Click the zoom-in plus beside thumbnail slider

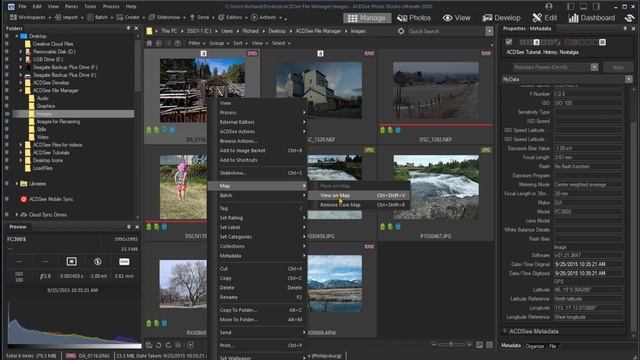tap(469, 345)
